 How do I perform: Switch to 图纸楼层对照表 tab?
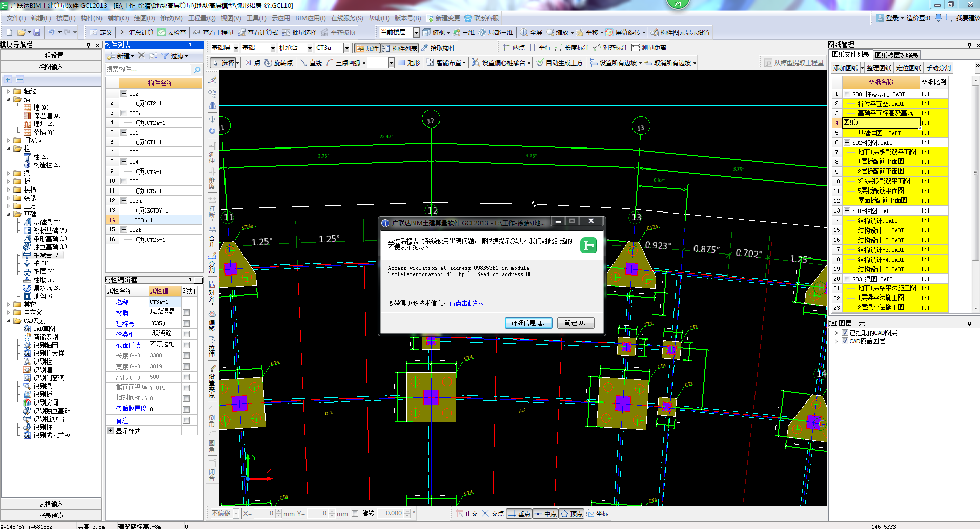pyautogui.click(x=896, y=55)
